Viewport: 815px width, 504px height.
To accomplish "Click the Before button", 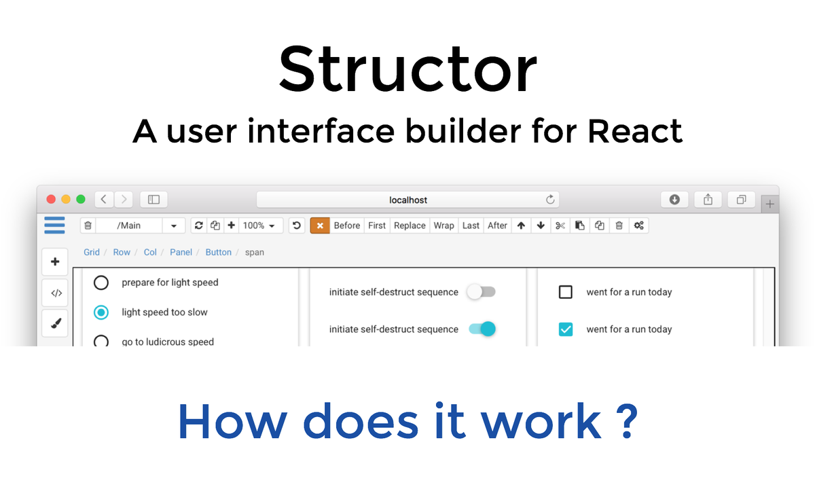I will 347,226.
